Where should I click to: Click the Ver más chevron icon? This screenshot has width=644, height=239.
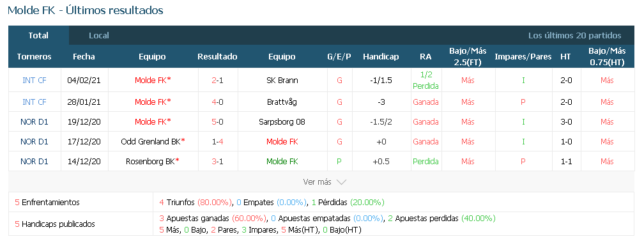341,182
